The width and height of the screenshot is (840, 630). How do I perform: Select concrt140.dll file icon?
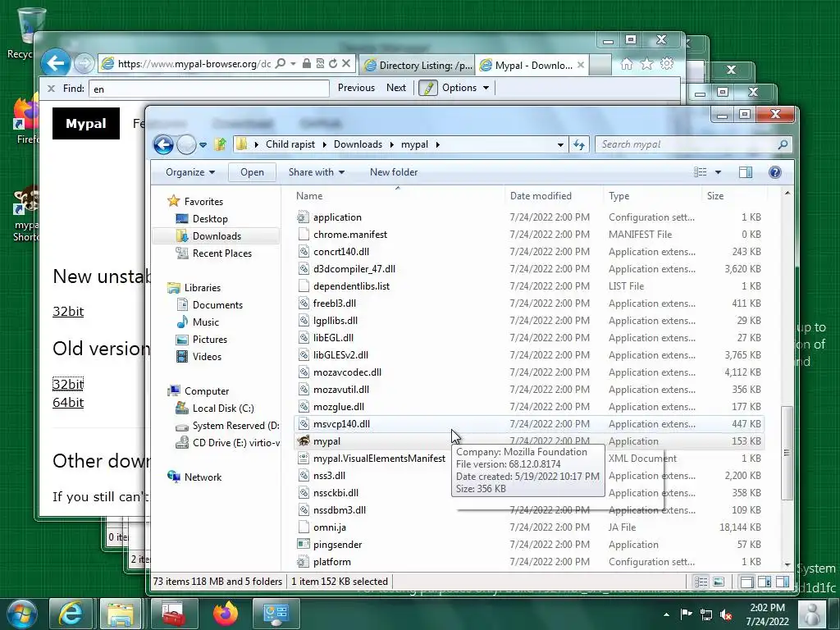(304, 251)
